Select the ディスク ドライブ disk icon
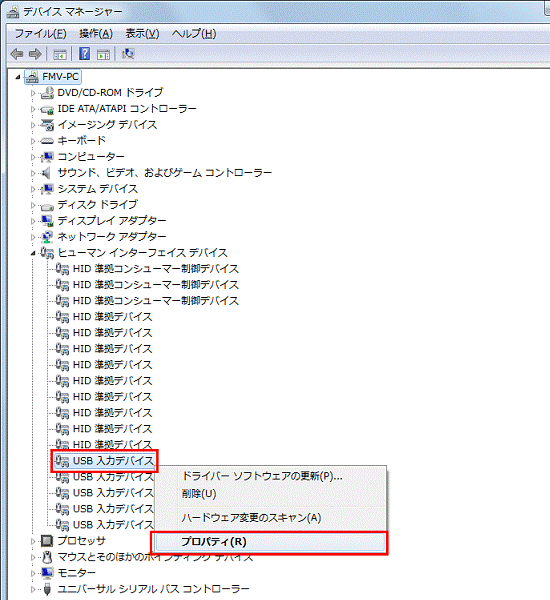 coord(47,205)
